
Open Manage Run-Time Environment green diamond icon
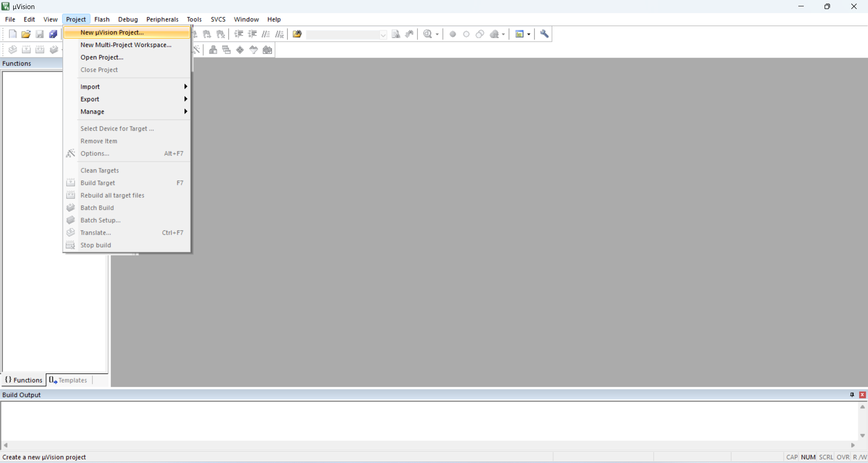[240, 50]
